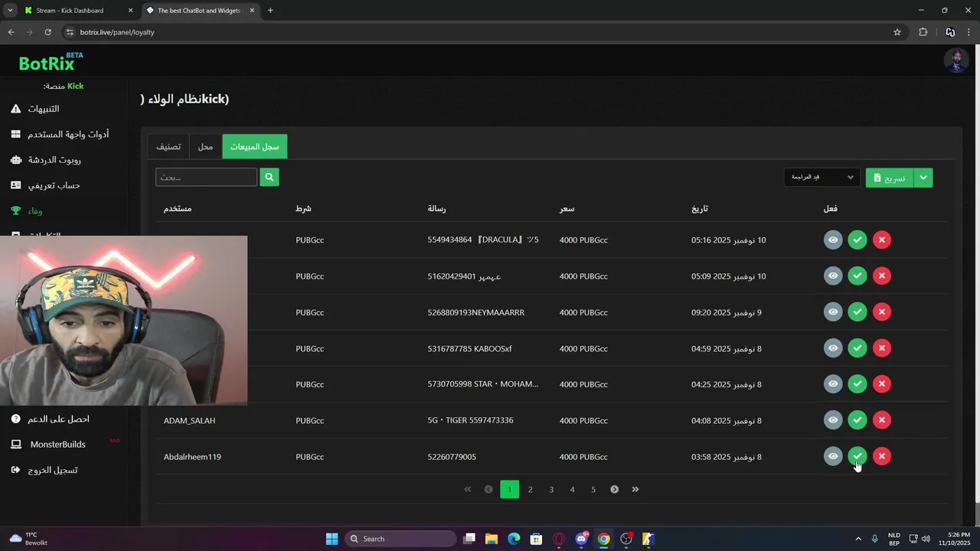This screenshot has width=980, height=551.
Task: Show hidden system tray icons
Action: [x=858, y=539]
